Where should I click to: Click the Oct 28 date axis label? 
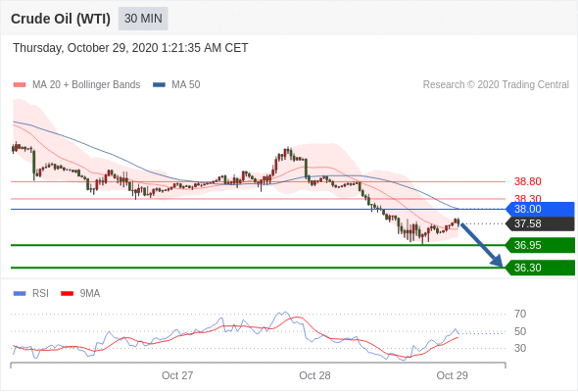pos(314,375)
